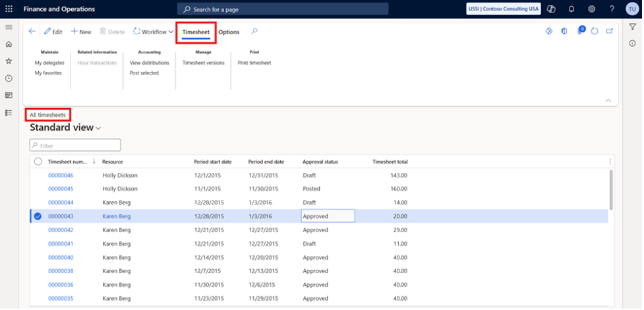Viewport: 644px width, 310px height.
Task: Click the Filter input box
Action: click(x=75, y=146)
